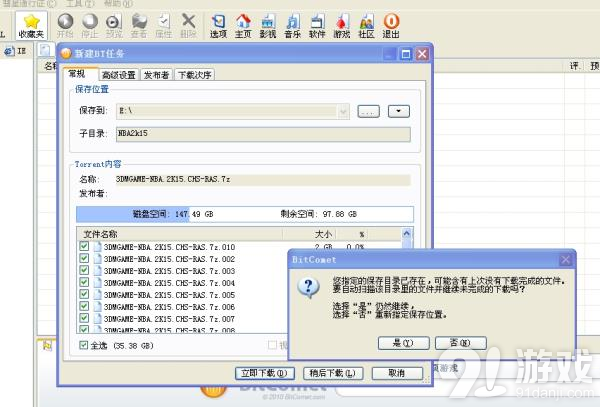The height and width of the screenshot is (407, 600).
Task: Click the 是(Y) yes button
Action: point(403,343)
